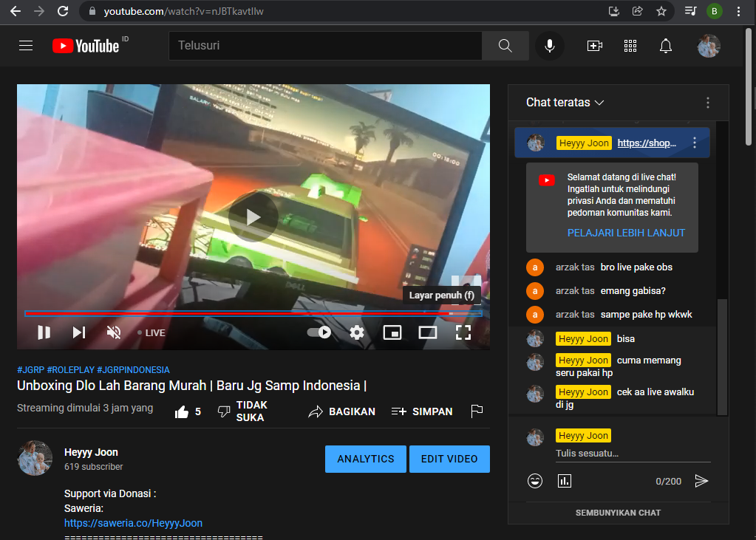Open Heyyy Joon channel name

tap(91, 452)
